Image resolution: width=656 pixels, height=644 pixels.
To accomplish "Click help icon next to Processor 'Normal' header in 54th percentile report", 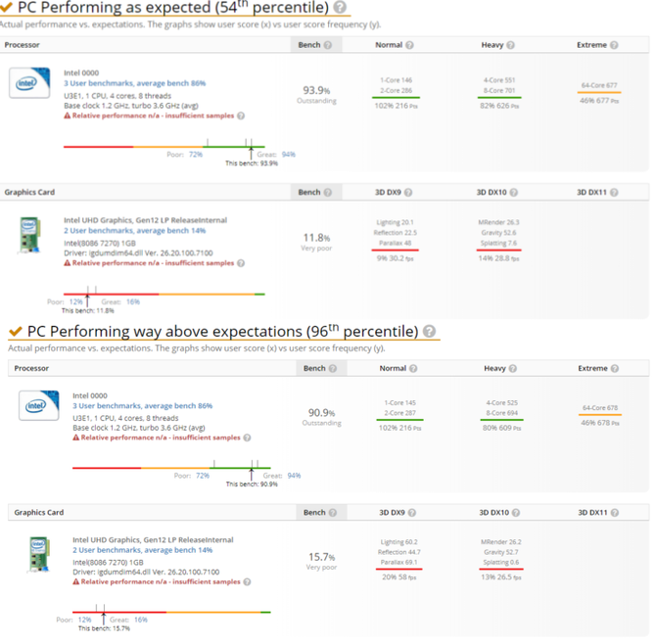I will point(409,45).
